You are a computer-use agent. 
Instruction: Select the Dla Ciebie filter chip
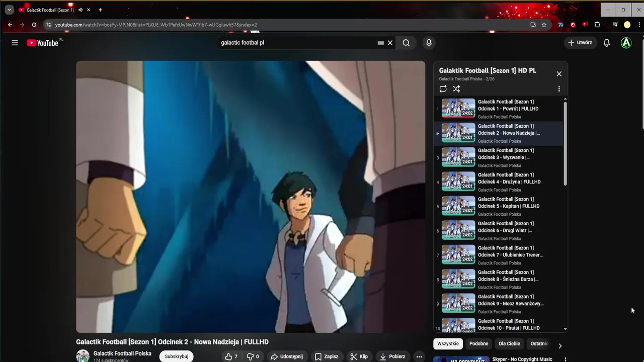pyautogui.click(x=509, y=344)
